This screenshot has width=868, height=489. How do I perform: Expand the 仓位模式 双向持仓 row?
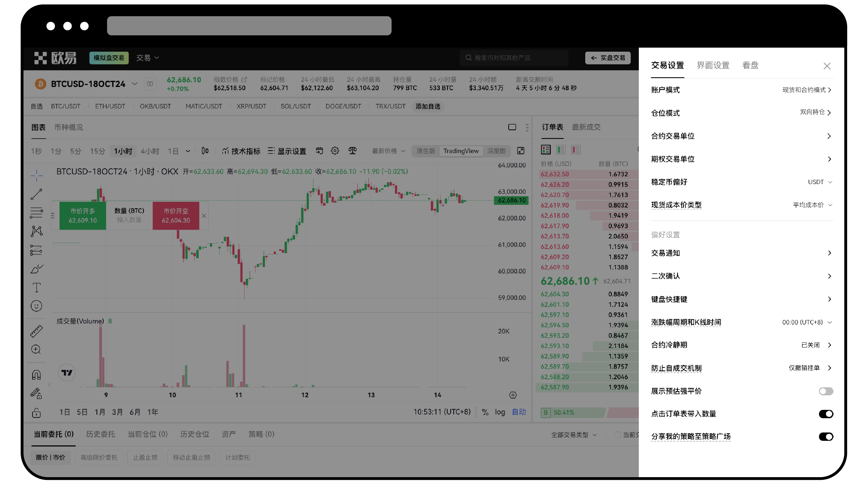pos(742,113)
